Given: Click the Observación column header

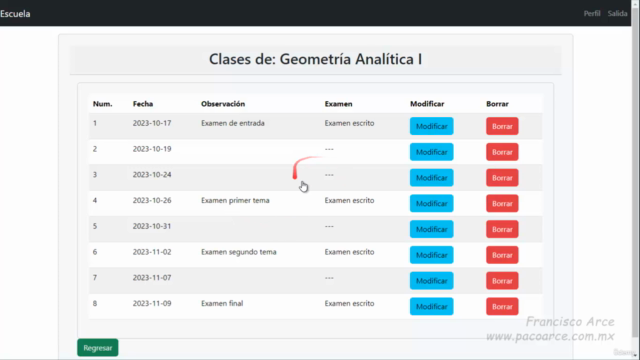Looking at the screenshot, I should 223,104.
